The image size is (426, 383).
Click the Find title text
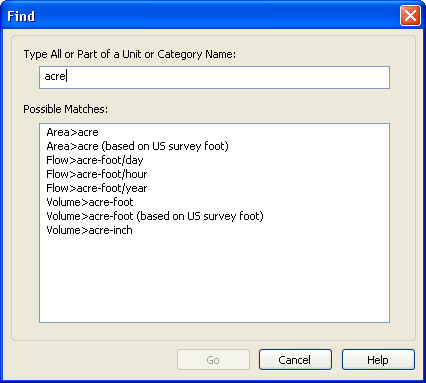(x=21, y=16)
